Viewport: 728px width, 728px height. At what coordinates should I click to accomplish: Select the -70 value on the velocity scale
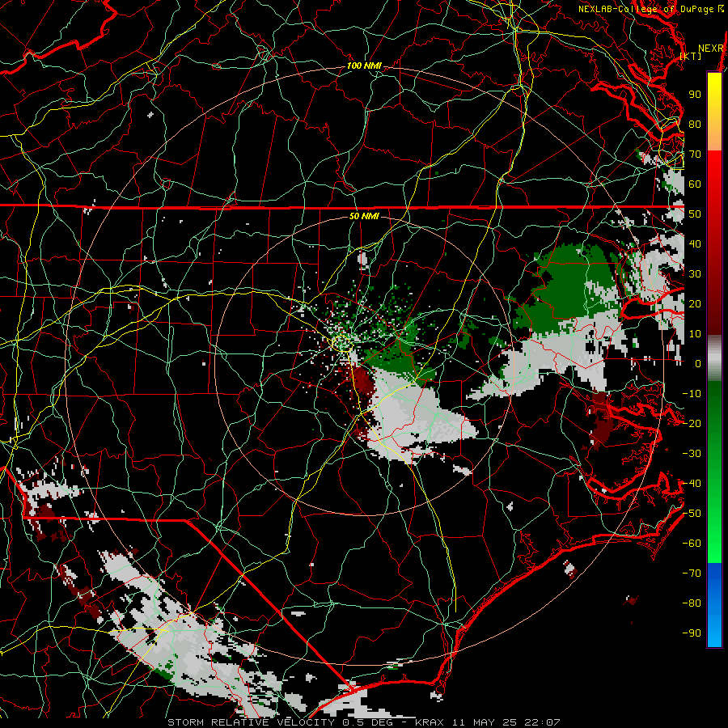[x=692, y=574]
